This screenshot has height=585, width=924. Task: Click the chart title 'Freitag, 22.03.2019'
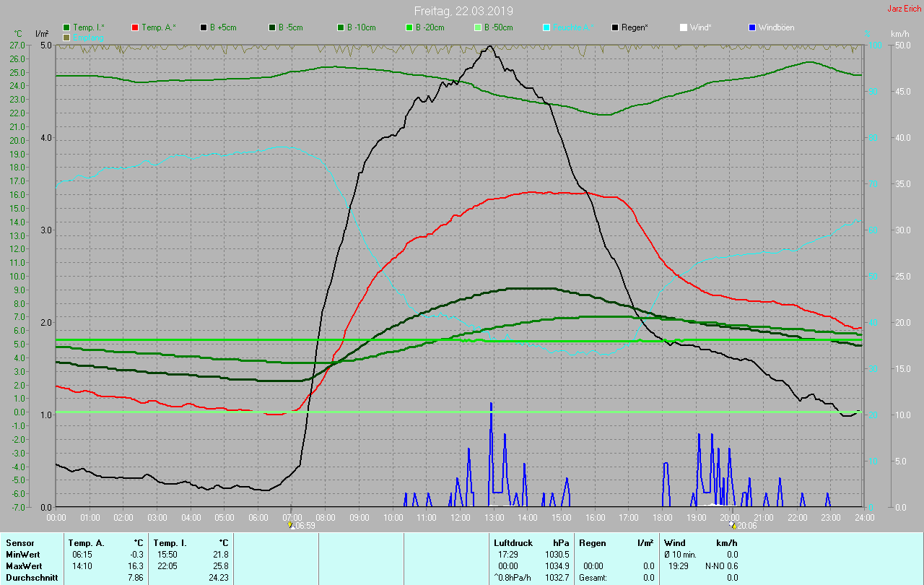pos(463,11)
